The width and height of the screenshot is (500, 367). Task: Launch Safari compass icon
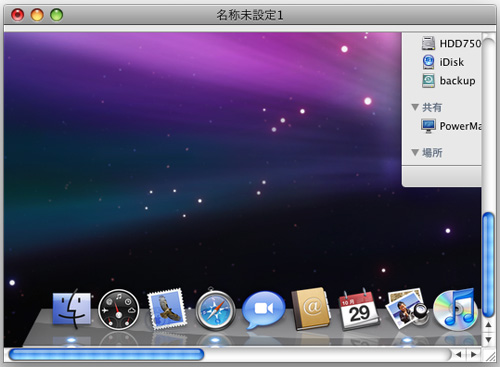point(215,310)
